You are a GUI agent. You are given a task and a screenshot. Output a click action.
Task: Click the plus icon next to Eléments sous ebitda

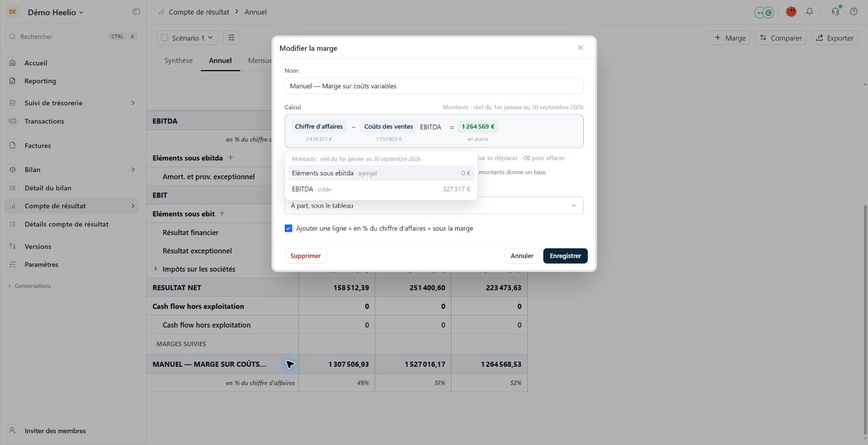(x=230, y=157)
